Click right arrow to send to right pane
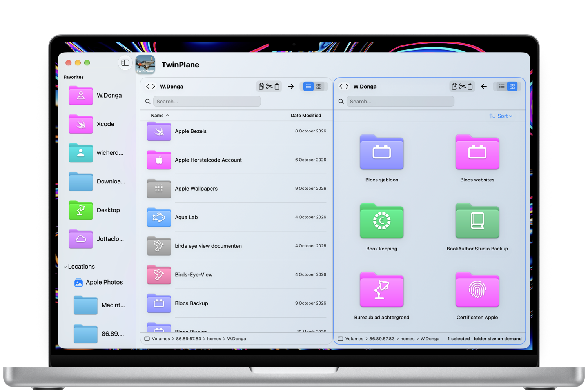 [290, 87]
